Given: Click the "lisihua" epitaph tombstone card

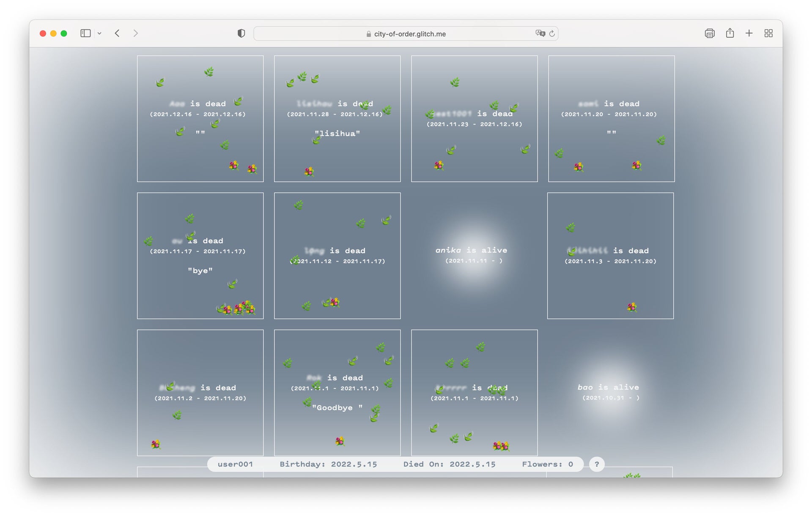Looking at the screenshot, I should pyautogui.click(x=337, y=119).
